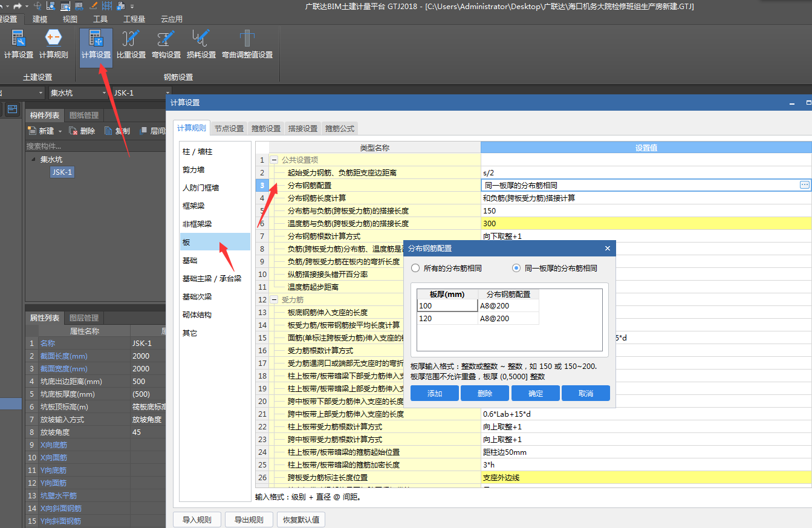Click 新建 new component icon
Viewport: 812px width, 528px height.
pyautogui.click(x=33, y=131)
